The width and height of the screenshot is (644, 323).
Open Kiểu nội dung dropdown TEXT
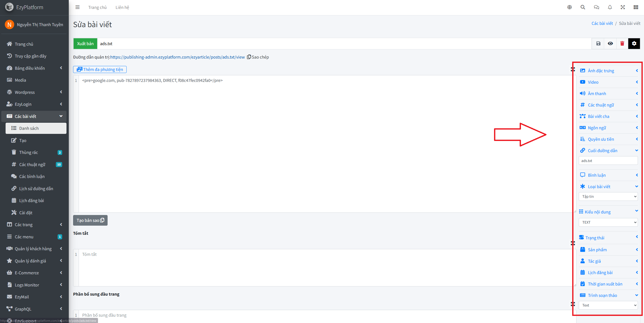click(x=608, y=222)
